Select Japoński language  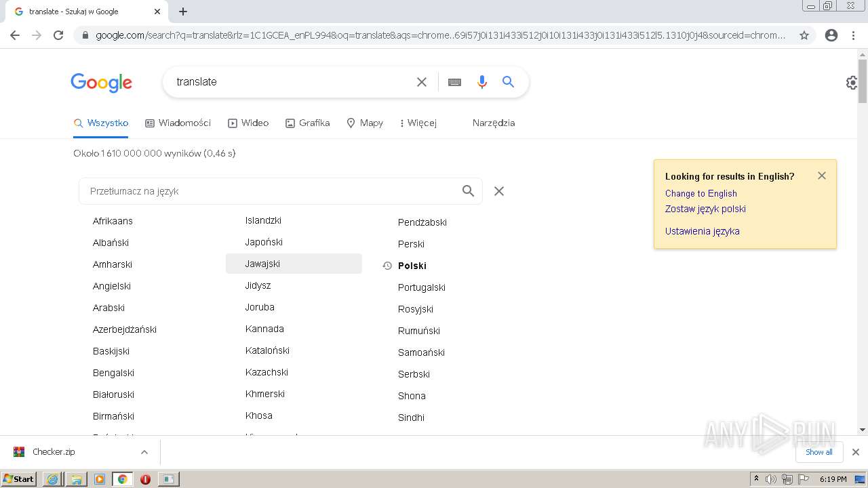click(264, 242)
